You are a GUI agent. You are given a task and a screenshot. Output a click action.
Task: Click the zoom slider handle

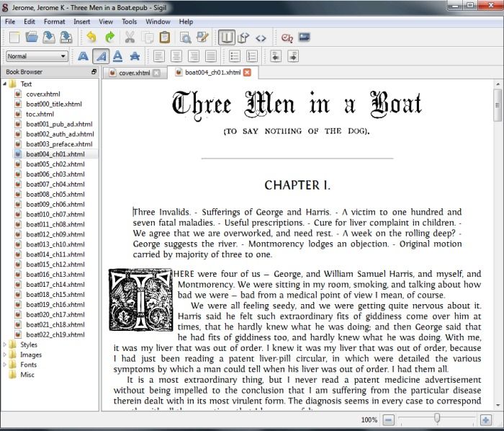click(437, 418)
